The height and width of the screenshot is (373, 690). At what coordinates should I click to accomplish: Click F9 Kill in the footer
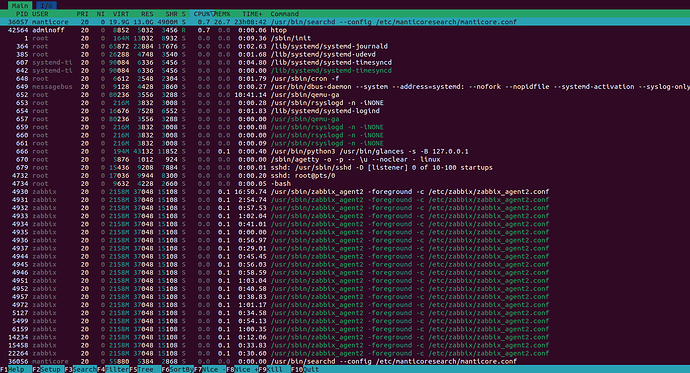point(274,369)
